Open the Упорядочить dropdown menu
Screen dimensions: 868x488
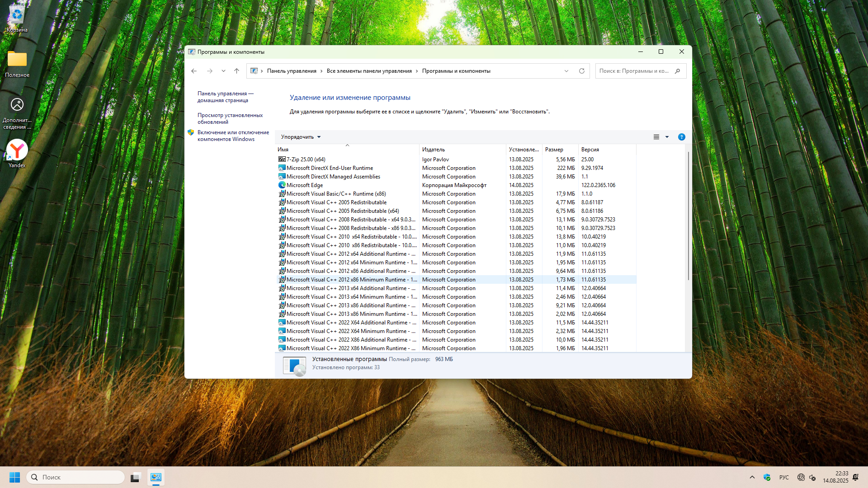[x=301, y=137]
